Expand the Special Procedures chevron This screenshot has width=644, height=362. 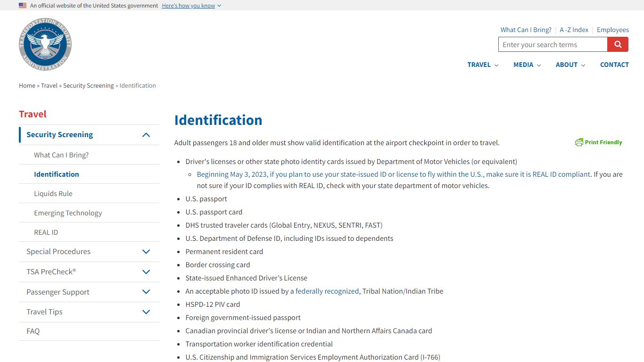coord(146,252)
